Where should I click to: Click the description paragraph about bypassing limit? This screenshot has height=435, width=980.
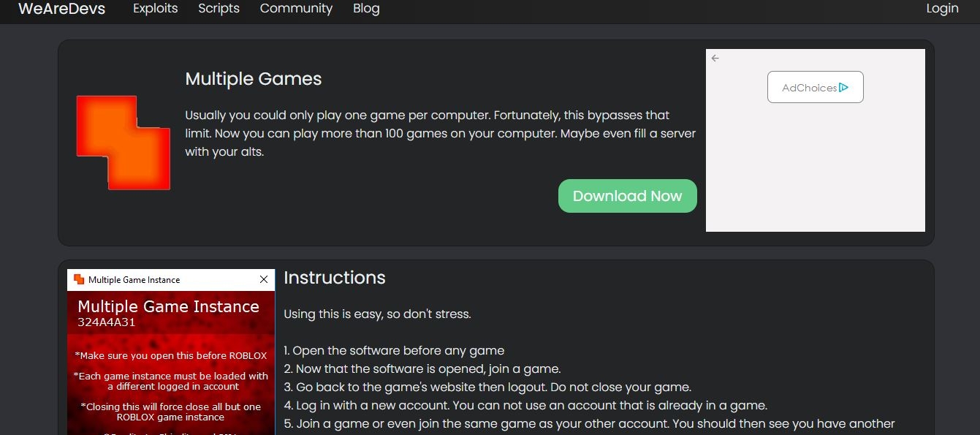tap(440, 134)
